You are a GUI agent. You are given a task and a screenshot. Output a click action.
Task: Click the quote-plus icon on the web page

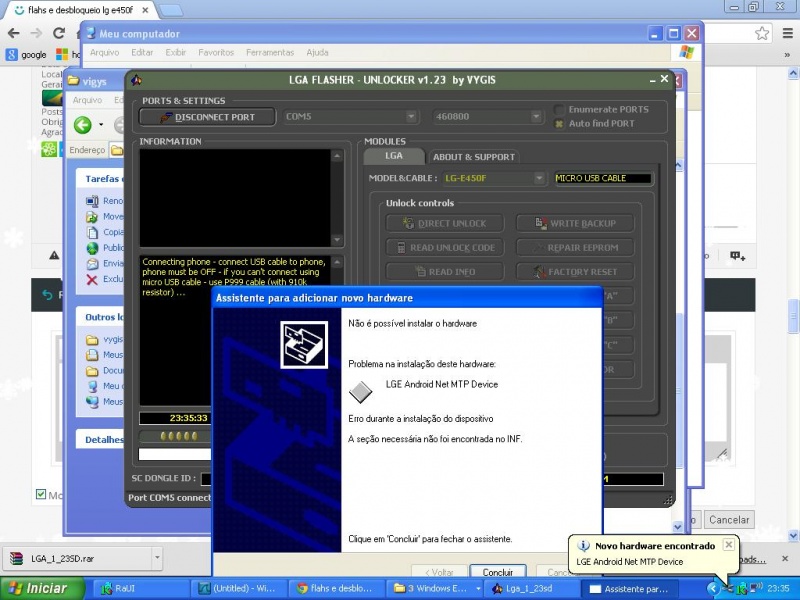[737, 256]
